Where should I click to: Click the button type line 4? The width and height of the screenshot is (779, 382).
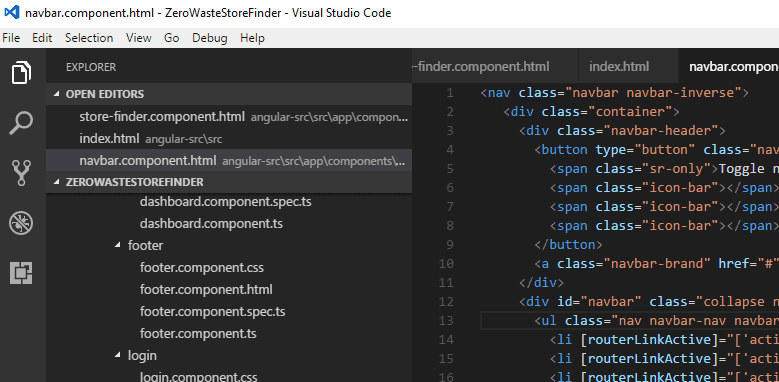656,150
